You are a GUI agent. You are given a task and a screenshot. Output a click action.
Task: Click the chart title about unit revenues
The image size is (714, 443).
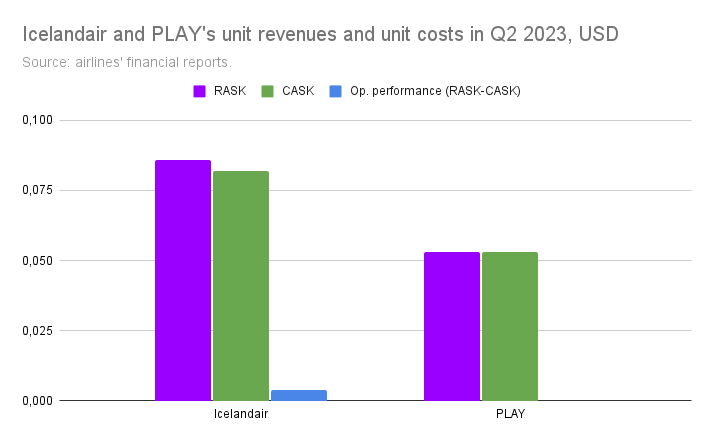coord(321,34)
